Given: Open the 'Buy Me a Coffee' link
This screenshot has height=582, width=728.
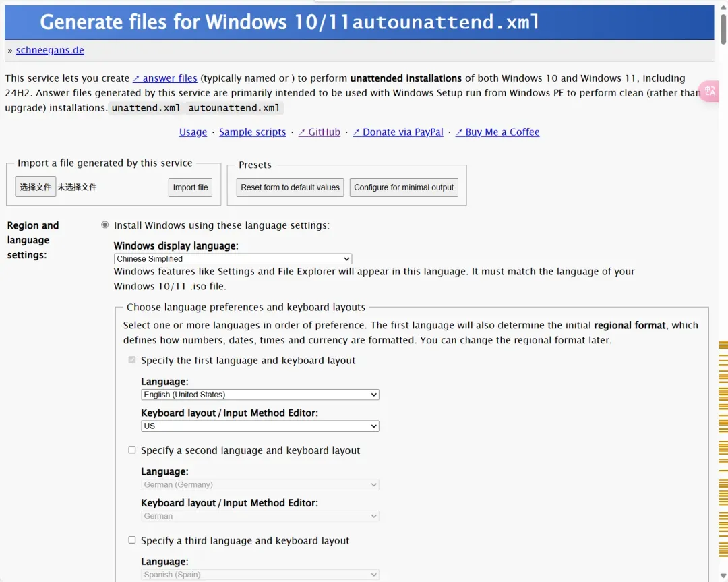Looking at the screenshot, I should pyautogui.click(x=497, y=132).
